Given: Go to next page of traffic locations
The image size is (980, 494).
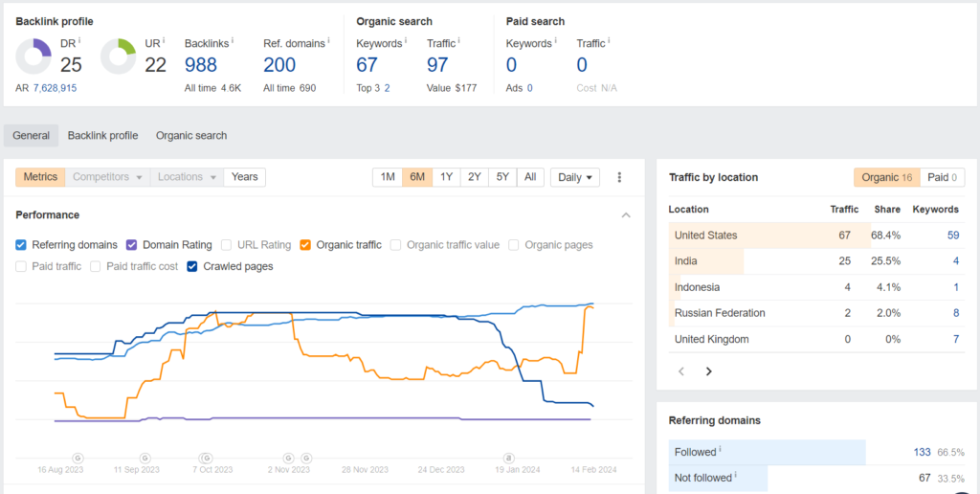Looking at the screenshot, I should 709,371.
